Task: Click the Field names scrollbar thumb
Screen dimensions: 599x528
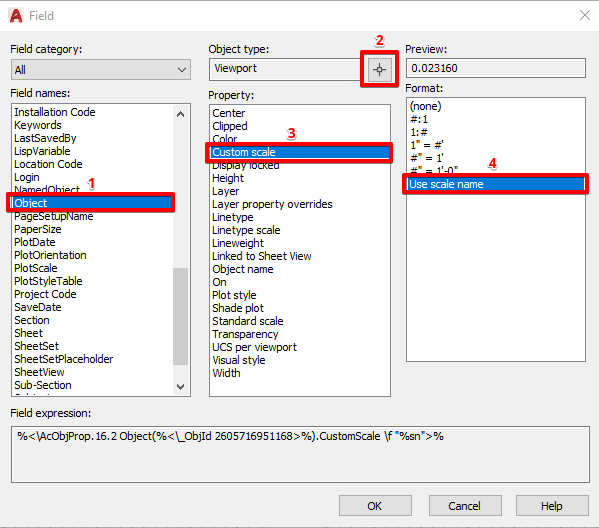Action: (180, 316)
